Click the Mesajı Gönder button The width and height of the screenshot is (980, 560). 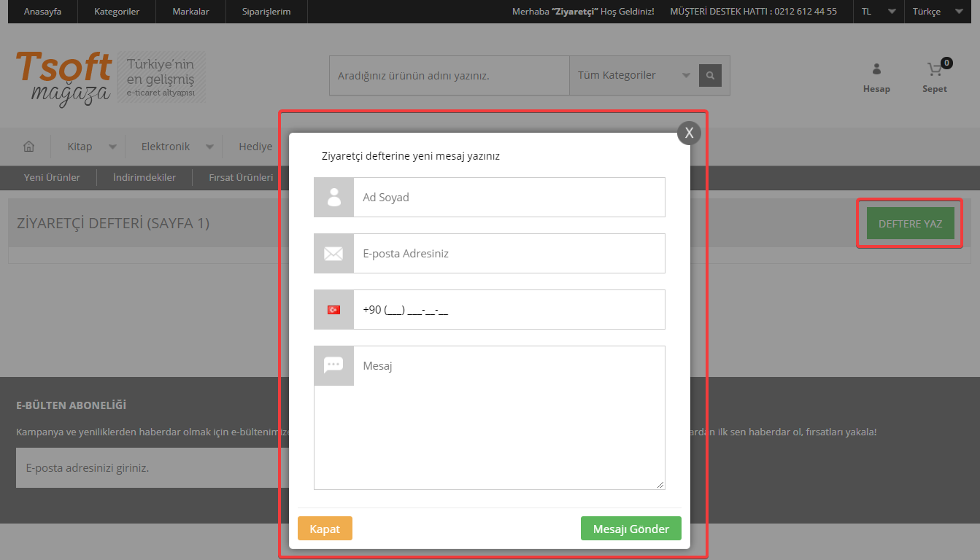coord(631,529)
